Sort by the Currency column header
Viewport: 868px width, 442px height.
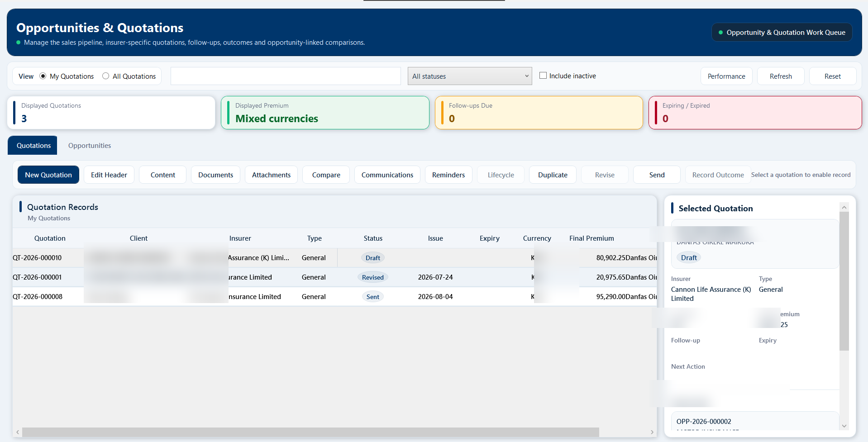[537, 238]
